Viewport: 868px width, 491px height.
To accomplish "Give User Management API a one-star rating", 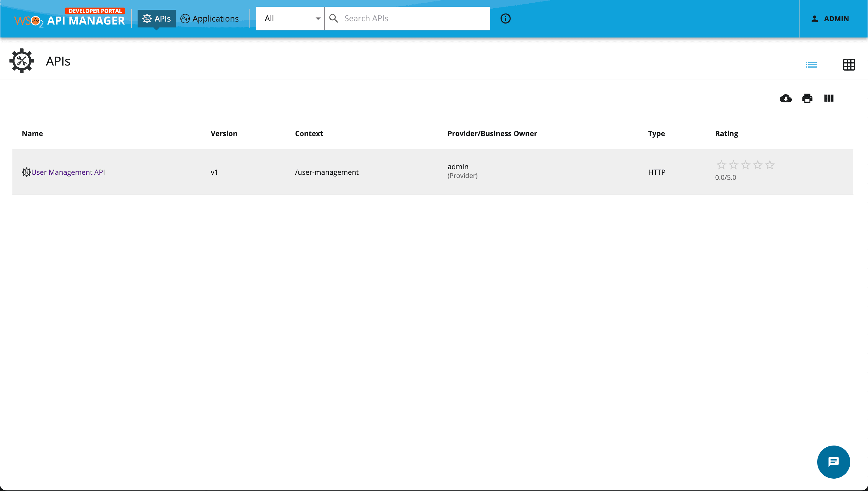I will [x=721, y=165].
